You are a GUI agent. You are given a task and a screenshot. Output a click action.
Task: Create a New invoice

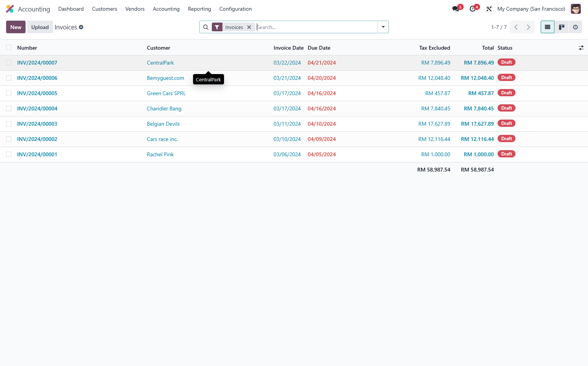click(16, 27)
